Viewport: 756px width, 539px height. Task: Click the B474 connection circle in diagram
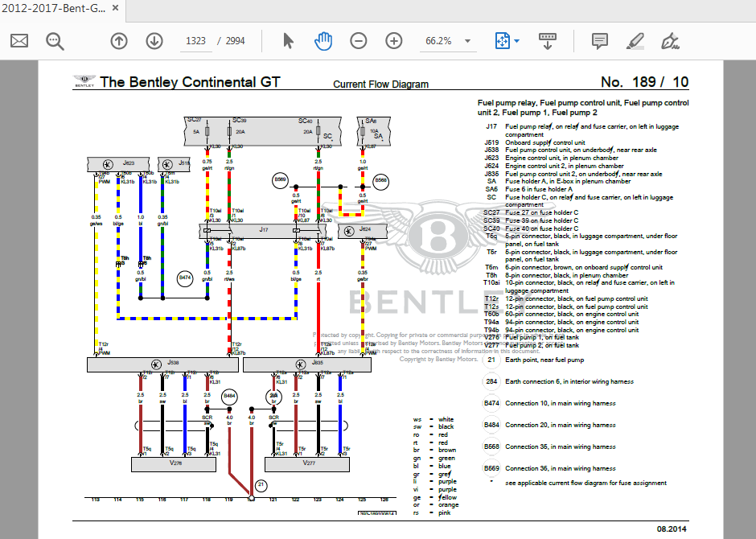[x=185, y=278]
